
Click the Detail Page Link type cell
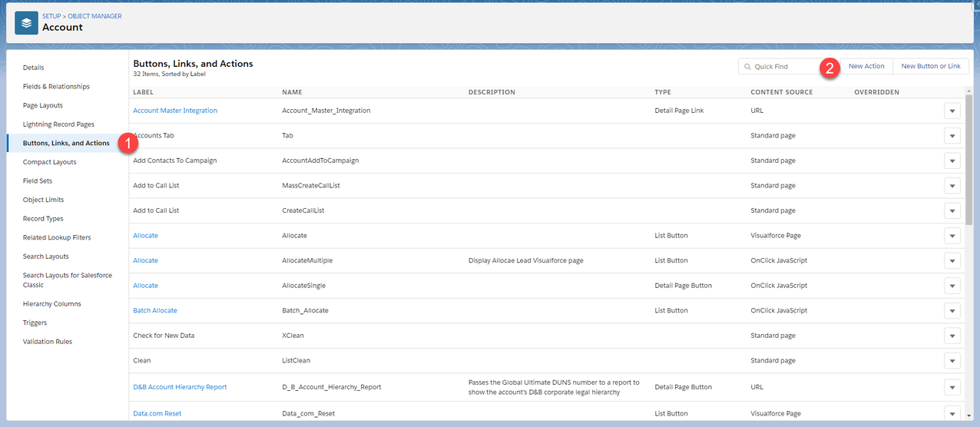[679, 111]
